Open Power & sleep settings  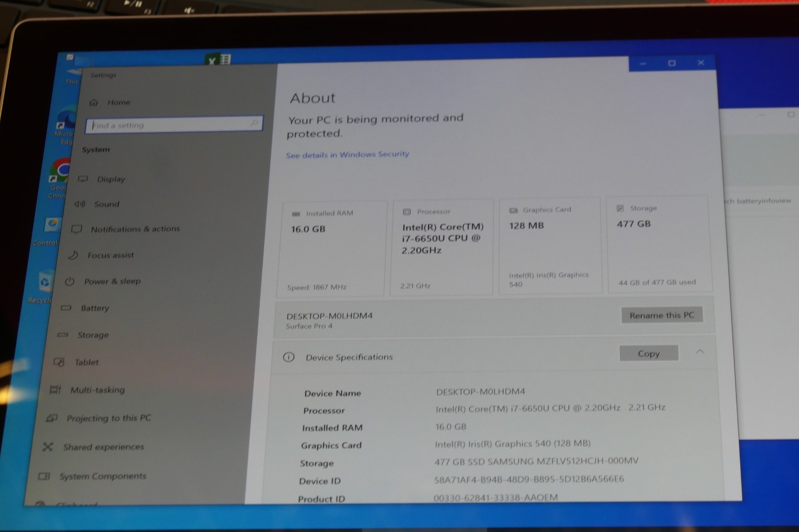pos(112,281)
